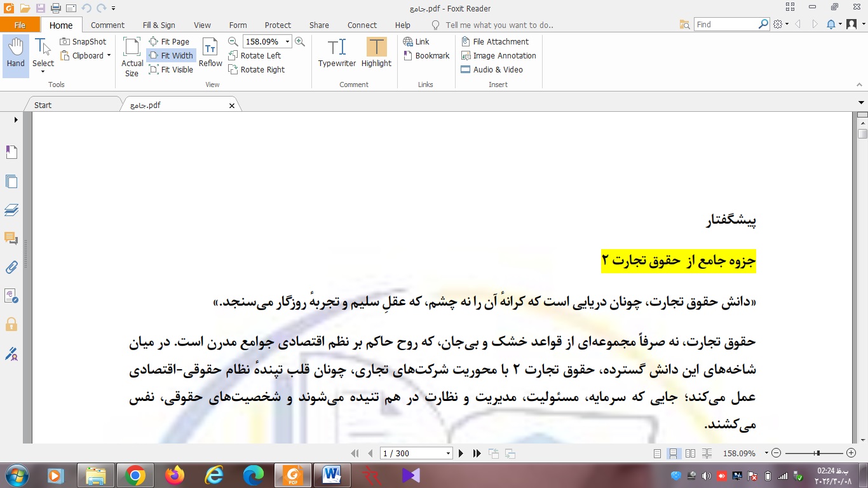This screenshot has width=868, height=488.
Task: Open the zoom percentage dropdown in ribbon
Action: (x=287, y=41)
